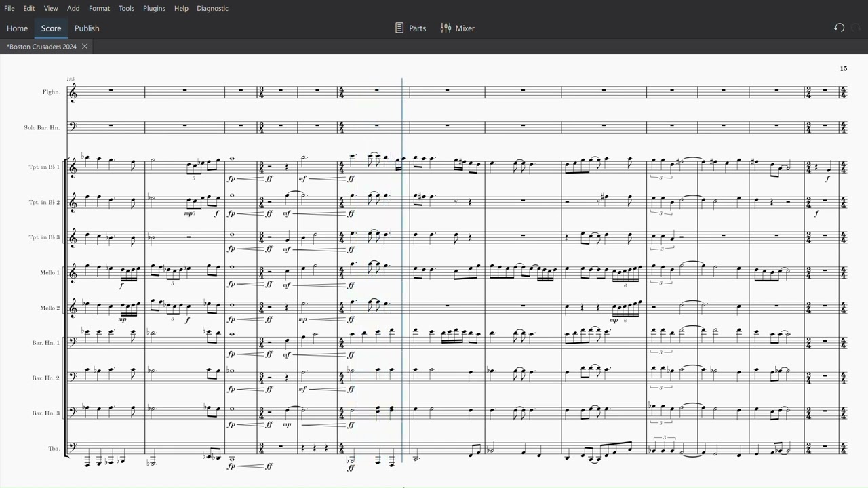Image resolution: width=868 pixels, height=488 pixels.
Task: Switch to the Home tab
Action: pyautogui.click(x=17, y=28)
